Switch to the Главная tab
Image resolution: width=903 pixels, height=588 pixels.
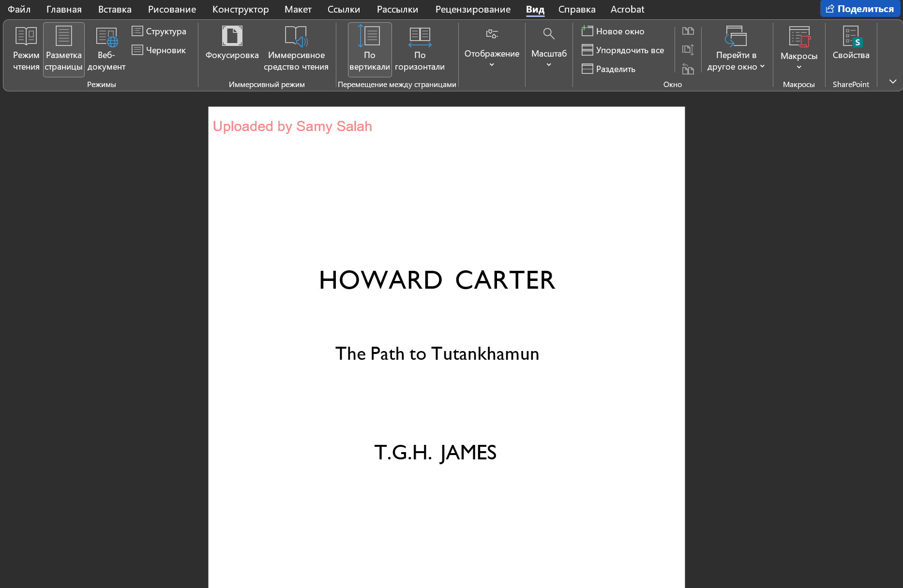click(64, 9)
